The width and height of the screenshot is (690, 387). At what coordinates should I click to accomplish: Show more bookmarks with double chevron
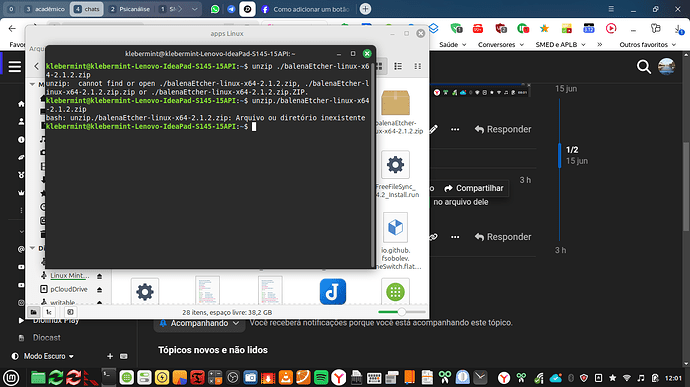[599, 44]
